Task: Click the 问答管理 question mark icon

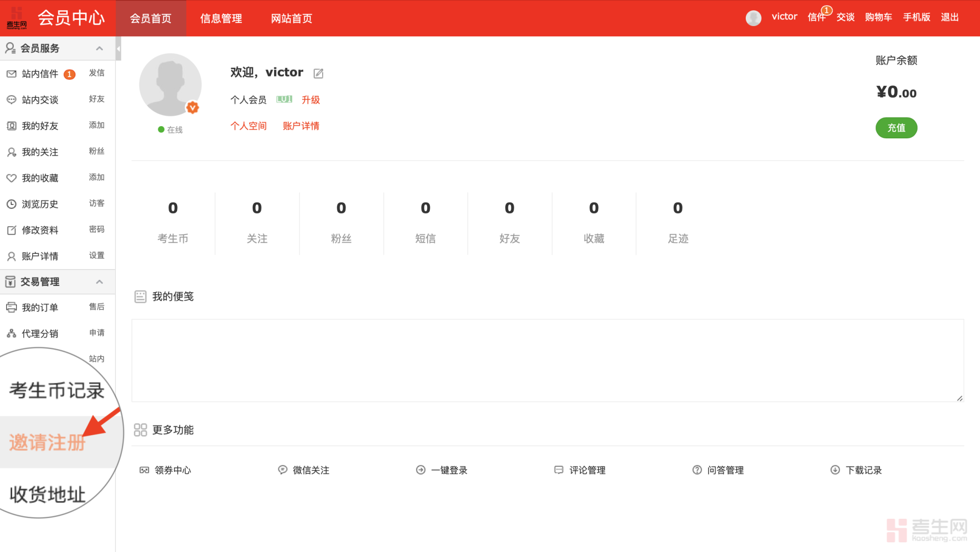Action: coord(697,470)
